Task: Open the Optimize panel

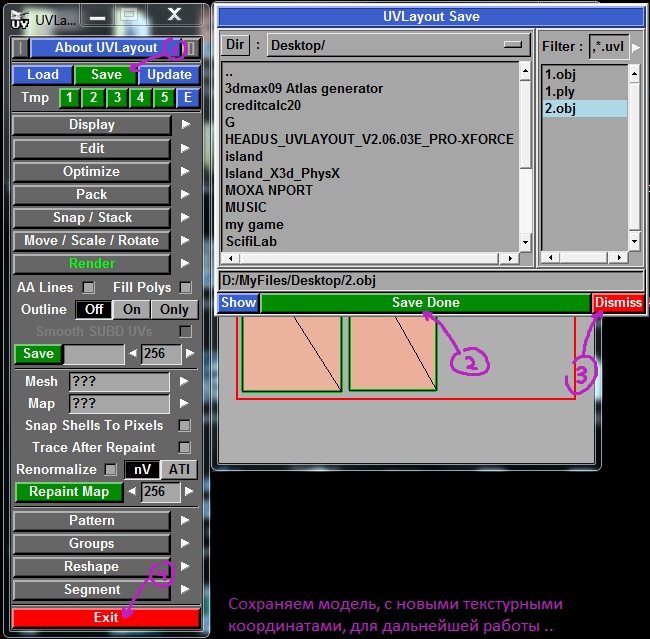Action: pos(92,171)
